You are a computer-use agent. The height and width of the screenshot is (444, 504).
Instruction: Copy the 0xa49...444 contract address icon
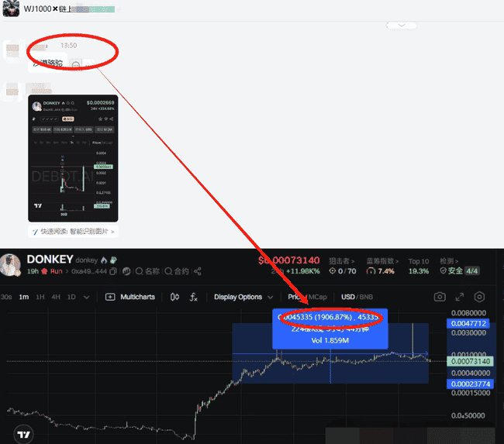coord(113,271)
